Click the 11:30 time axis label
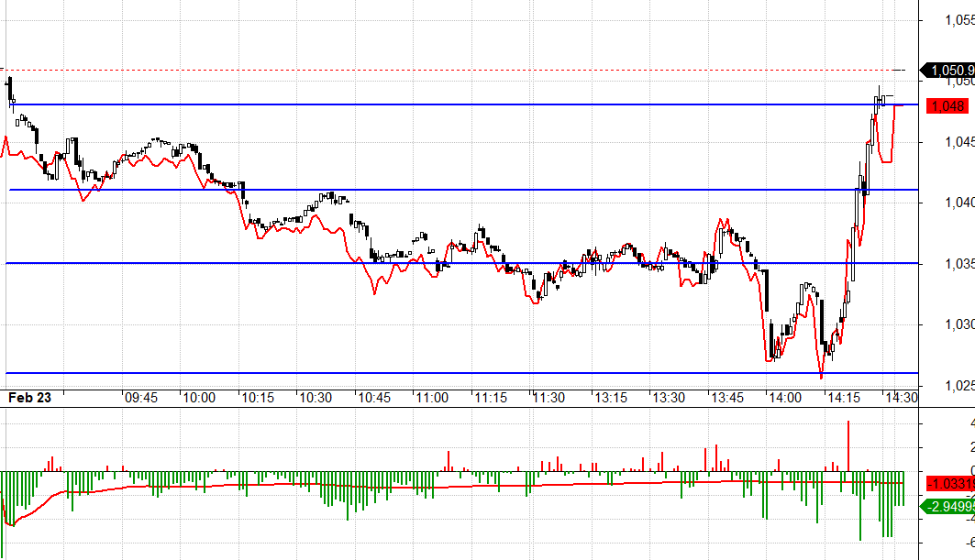The width and height of the screenshot is (975, 560). 548,398
